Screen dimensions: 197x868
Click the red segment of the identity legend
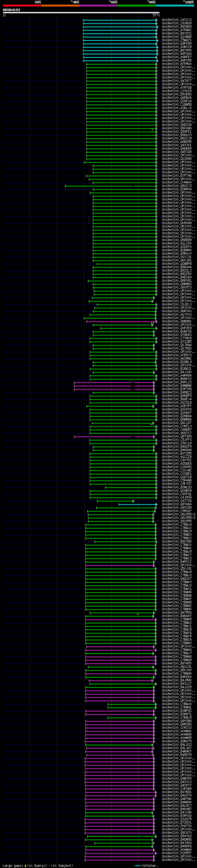coord(22,6)
